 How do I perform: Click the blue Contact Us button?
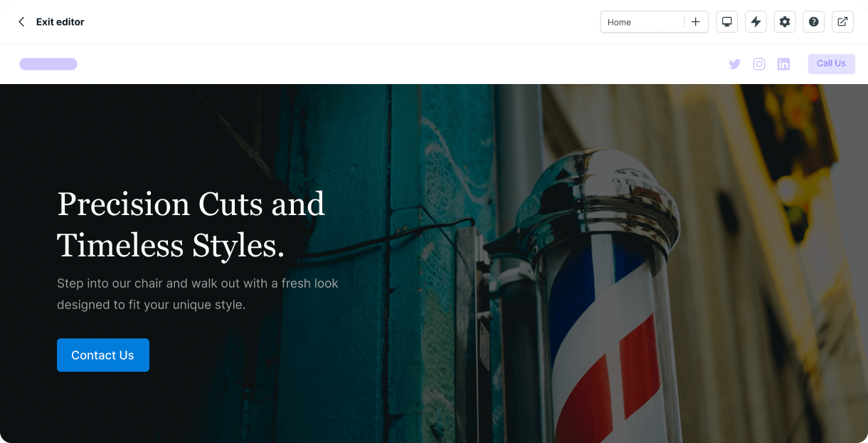point(103,355)
